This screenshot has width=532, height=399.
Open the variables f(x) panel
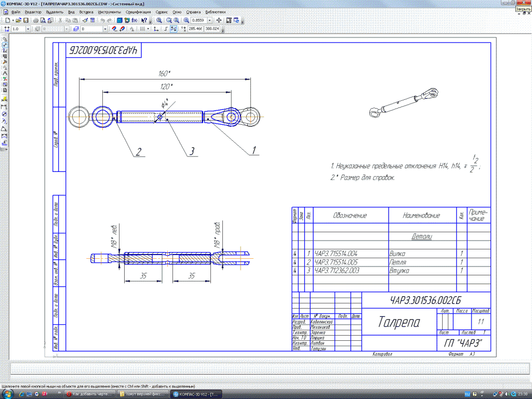[x=135, y=20]
